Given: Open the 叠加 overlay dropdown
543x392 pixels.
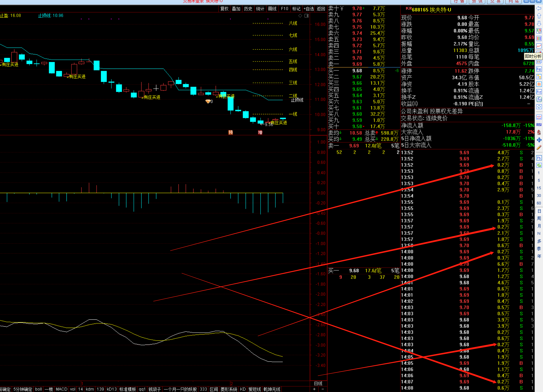Looking at the screenshot, I should [236, 9].
